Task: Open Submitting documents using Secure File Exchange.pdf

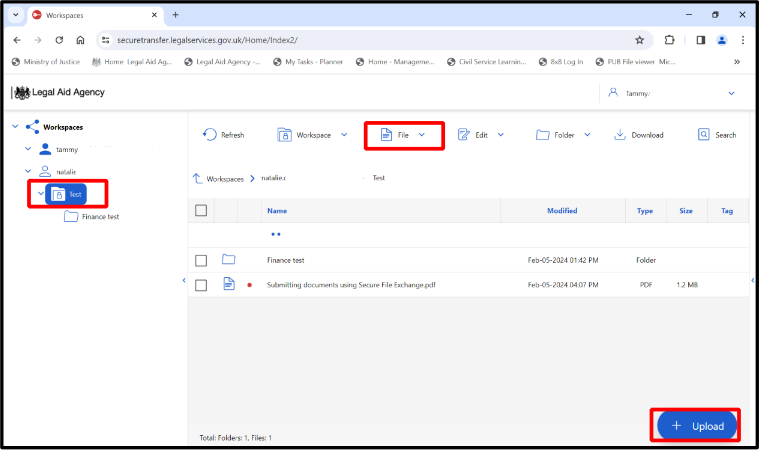Action: click(350, 285)
